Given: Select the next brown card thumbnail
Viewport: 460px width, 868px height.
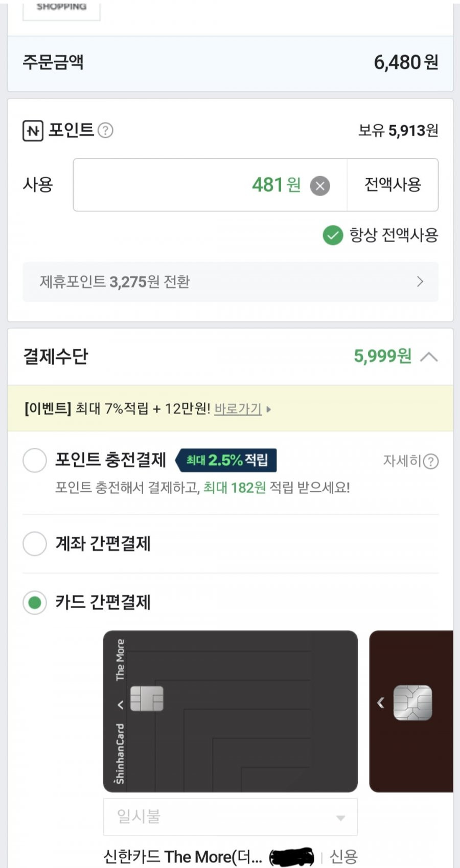Looking at the screenshot, I should pos(411,711).
